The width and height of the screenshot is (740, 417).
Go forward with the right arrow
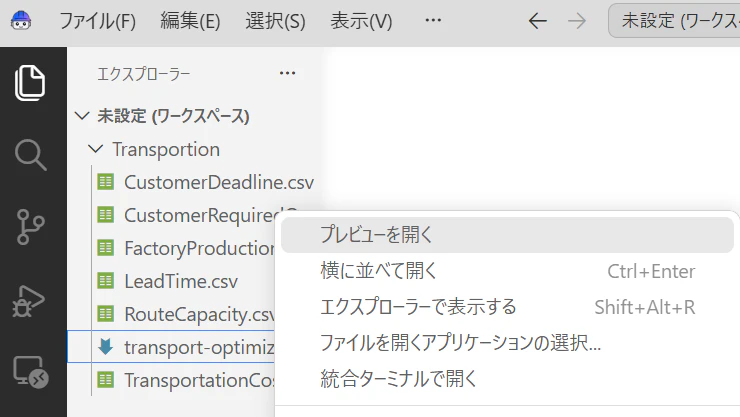pos(576,21)
